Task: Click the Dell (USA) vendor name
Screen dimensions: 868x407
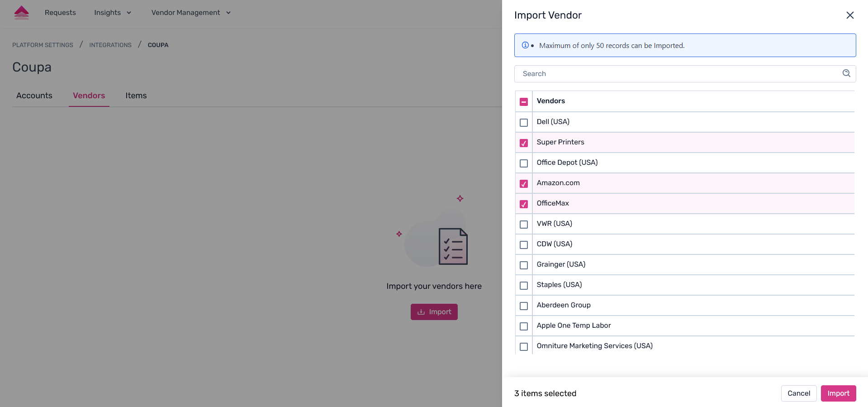Action: pos(553,122)
